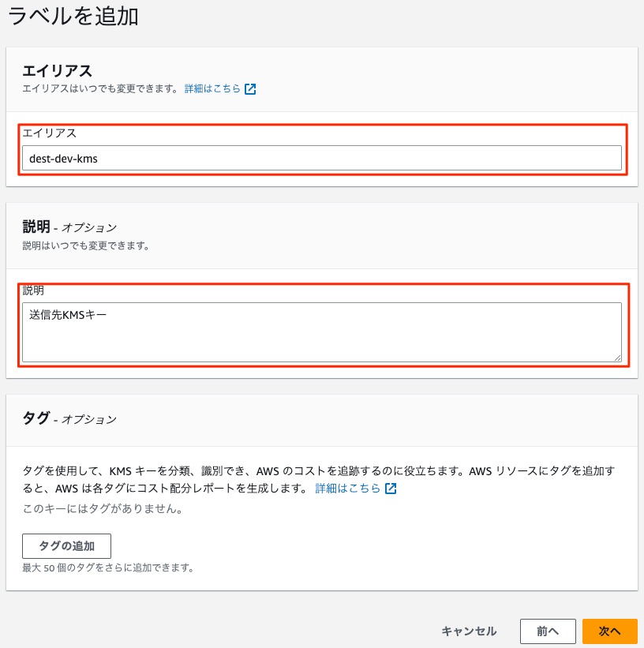Click the 説明はいつでも変更できます helper text
The image size is (644, 648).
coord(85,245)
